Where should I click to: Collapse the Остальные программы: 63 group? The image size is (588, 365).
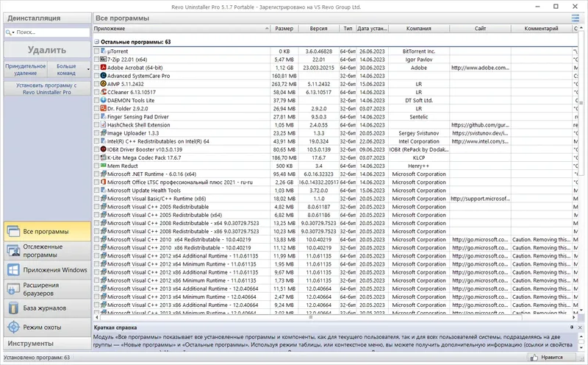[x=97, y=42]
